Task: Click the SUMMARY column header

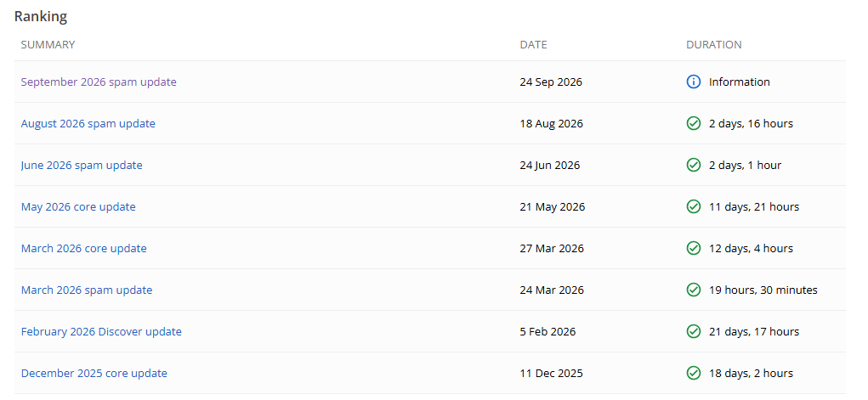Action: [48, 45]
